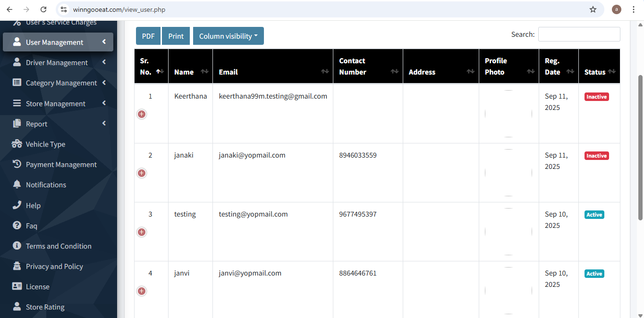Image resolution: width=644 pixels, height=318 pixels.
Task: Click the Notifications bell icon
Action: click(x=17, y=184)
